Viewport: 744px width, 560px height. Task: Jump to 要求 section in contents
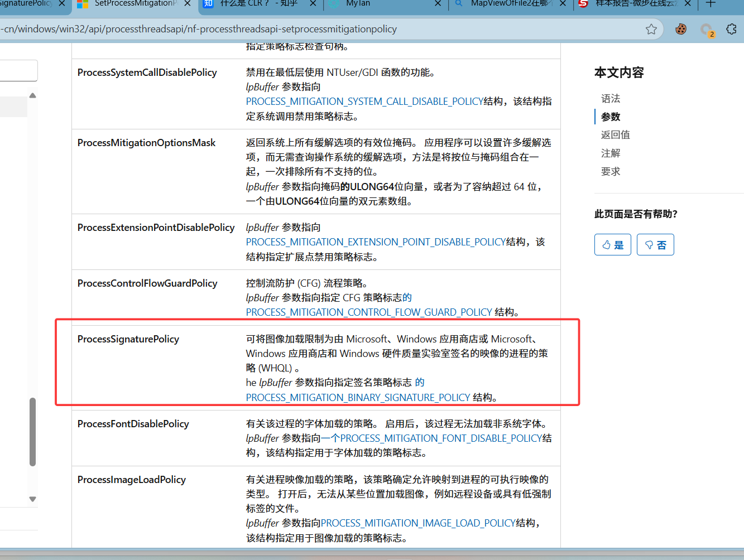point(611,171)
